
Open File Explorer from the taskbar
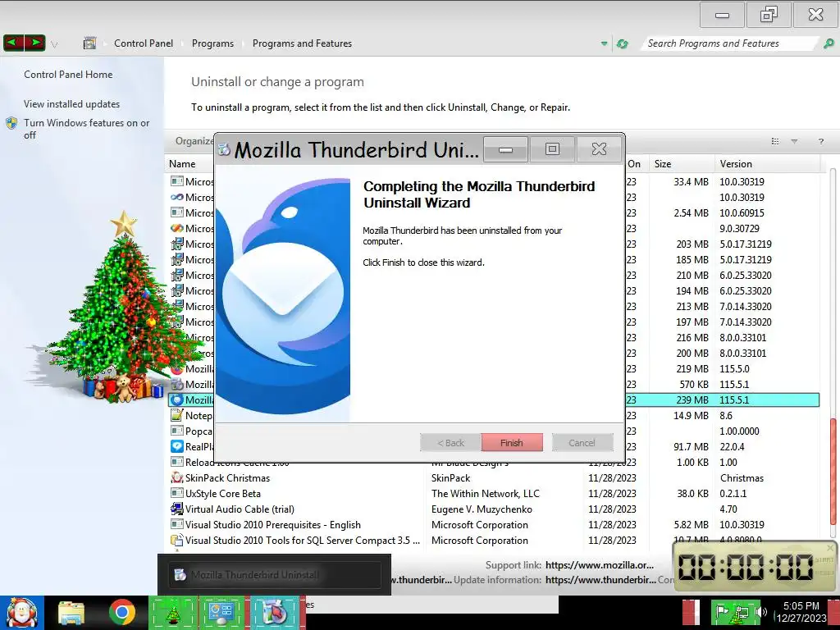[71, 613]
